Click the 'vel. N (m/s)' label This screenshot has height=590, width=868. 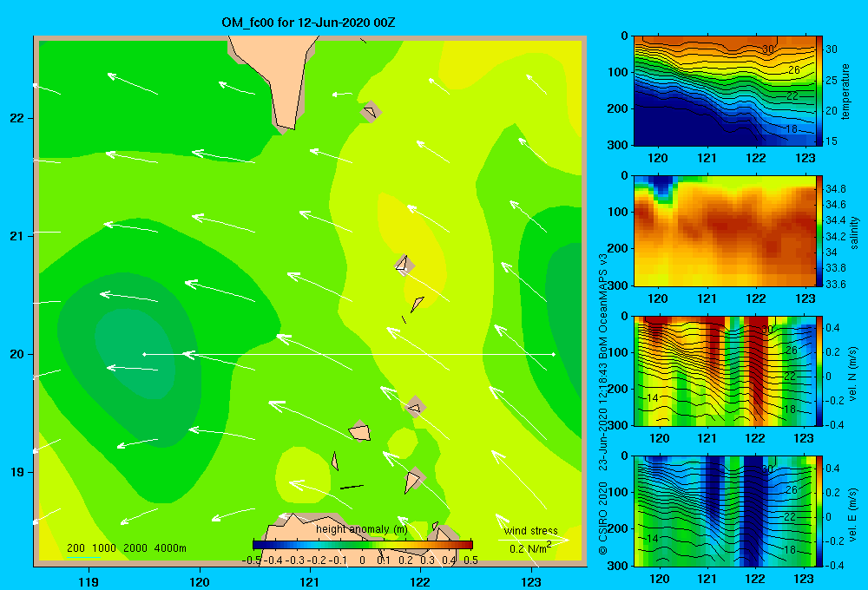pyautogui.click(x=853, y=374)
